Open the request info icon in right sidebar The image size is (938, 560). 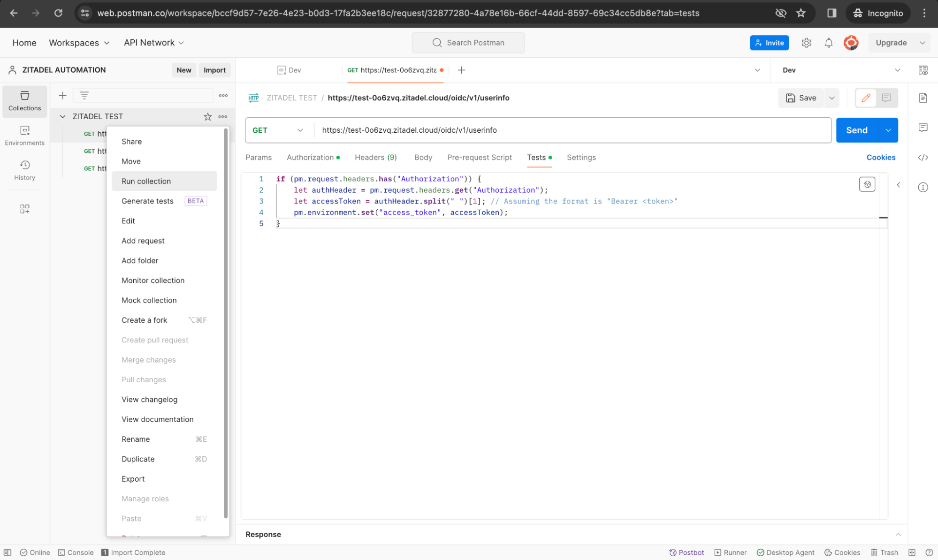pyautogui.click(x=923, y=188)
